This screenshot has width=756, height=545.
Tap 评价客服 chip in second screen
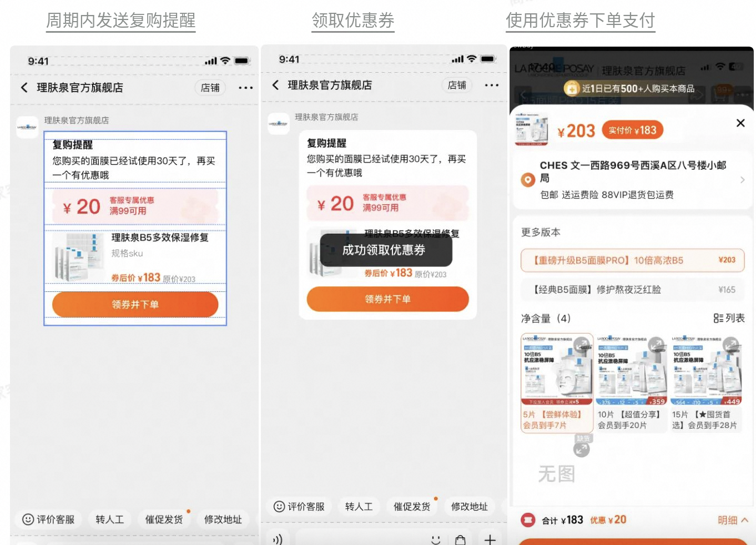point(299,507)
